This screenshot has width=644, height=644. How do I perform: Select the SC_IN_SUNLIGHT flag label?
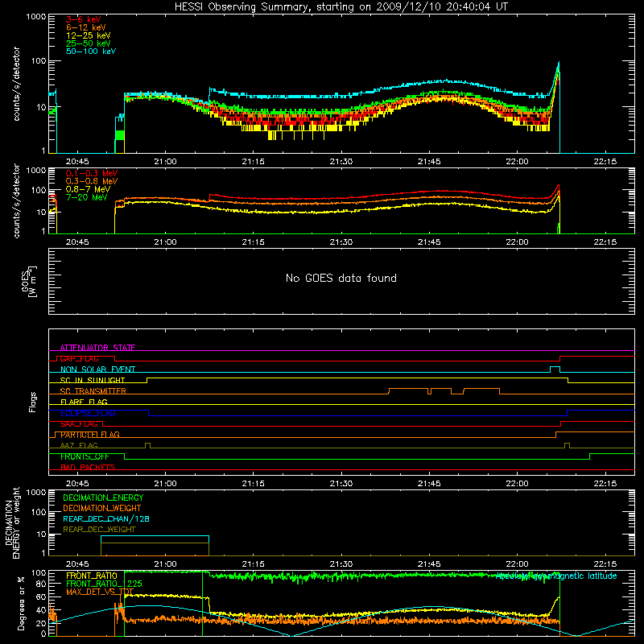point(93,380)
